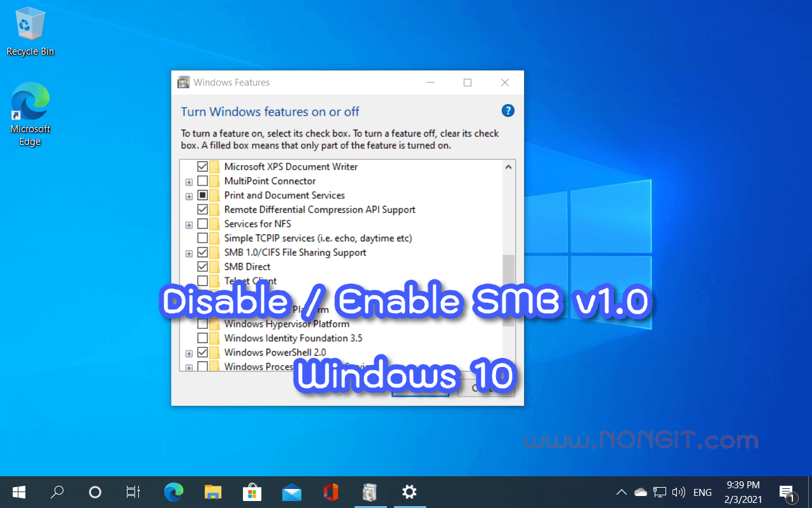Screen dimensions: 812x508
Task: Open Office app from taskbar
Action: [331, 492]
